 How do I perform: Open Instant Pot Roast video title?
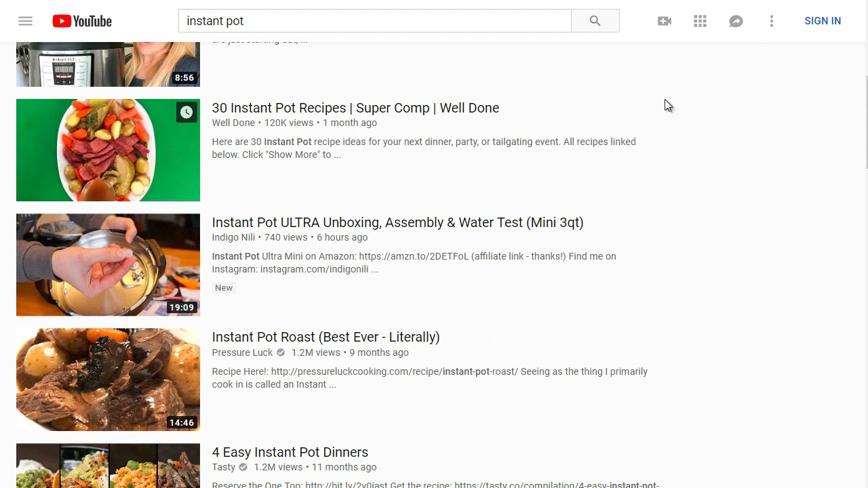pos(325,337)
